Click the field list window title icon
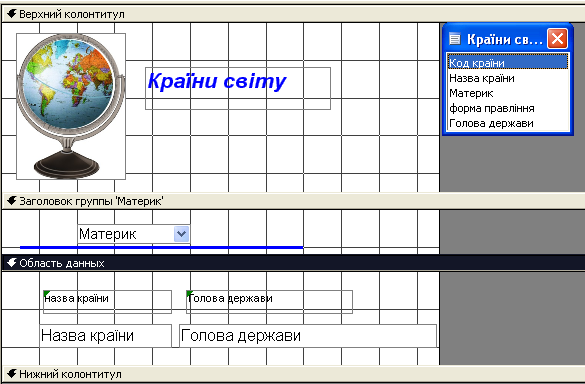Screen dimensions: 585x384 click(x=455, y=38)
